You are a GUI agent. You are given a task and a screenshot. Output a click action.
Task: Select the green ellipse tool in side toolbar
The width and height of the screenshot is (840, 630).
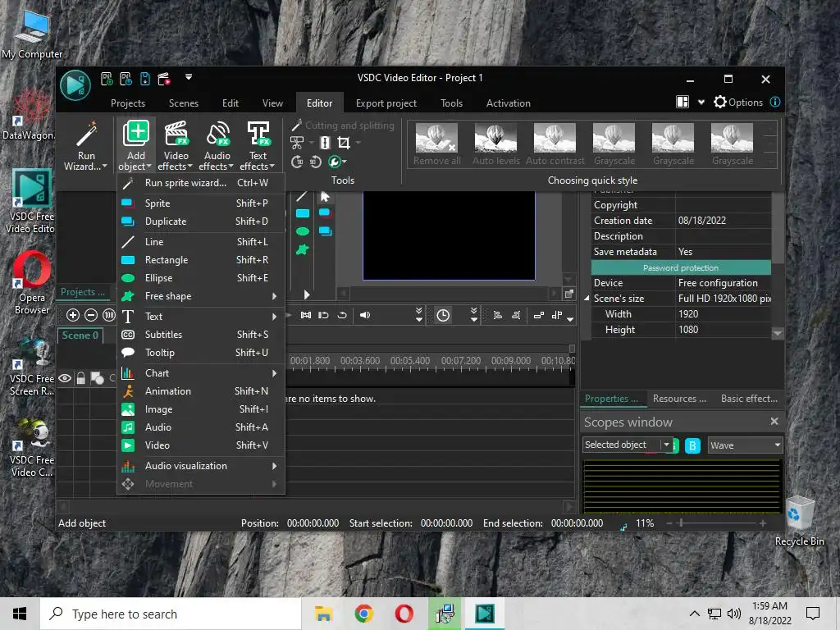[x=303, y=231]
